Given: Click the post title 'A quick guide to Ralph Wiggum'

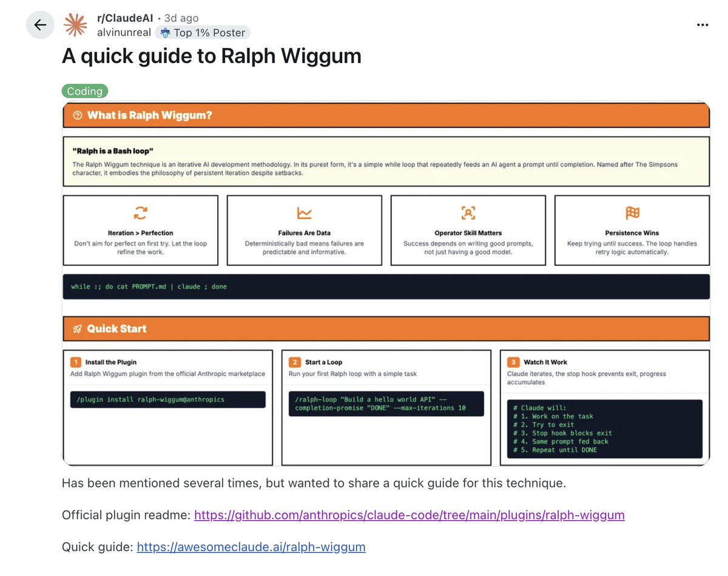Looking at the screenshot, I should 212,56.
